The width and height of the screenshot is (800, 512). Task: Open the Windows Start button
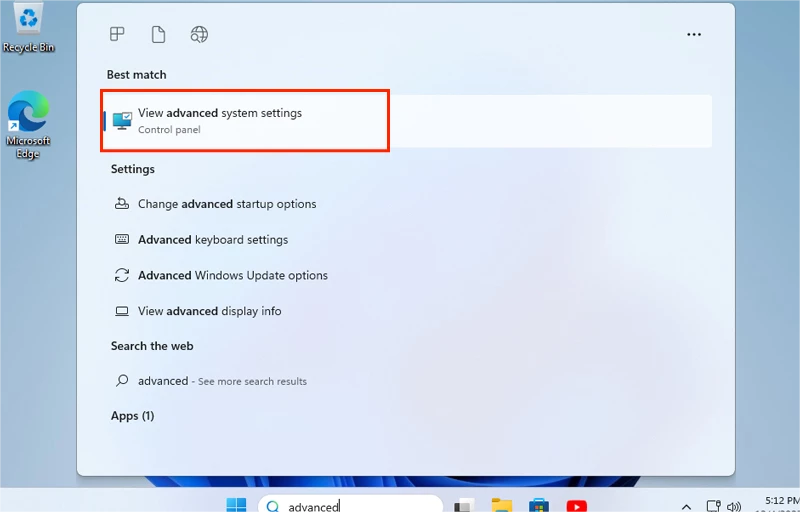[236, 505]
